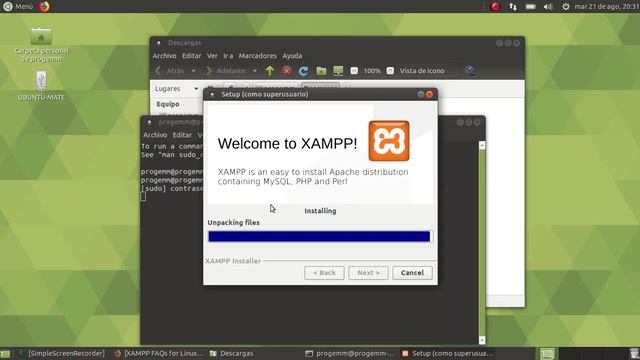Open the battery indicator in tray
Viewport: 640px width, 360px height.
[531, 7]
